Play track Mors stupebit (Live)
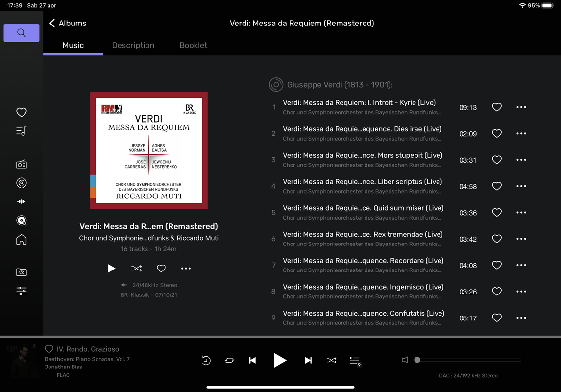The width and height of the screenshot is (561, 392). (x=363, y=156)
